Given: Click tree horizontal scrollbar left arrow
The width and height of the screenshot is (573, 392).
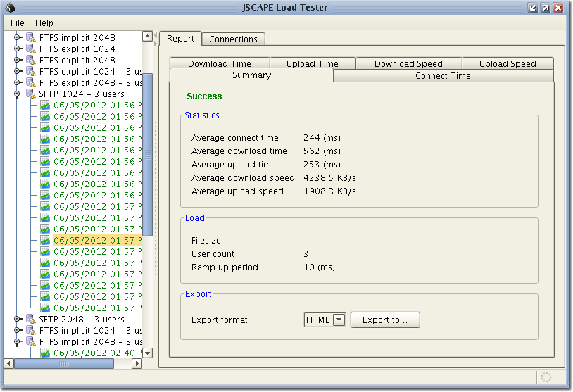Looking at the screenshot, I should (x=8, y=364).
